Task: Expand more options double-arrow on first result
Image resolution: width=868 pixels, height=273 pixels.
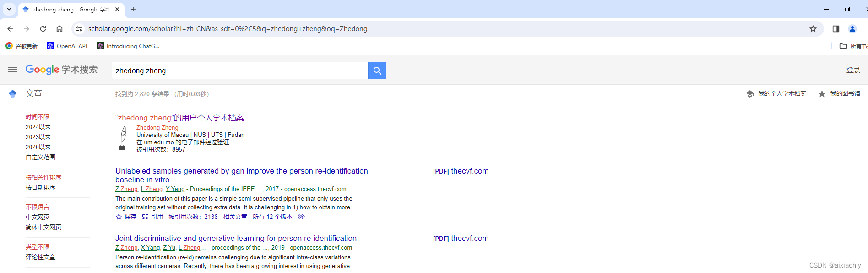Action: click(301, 217)
